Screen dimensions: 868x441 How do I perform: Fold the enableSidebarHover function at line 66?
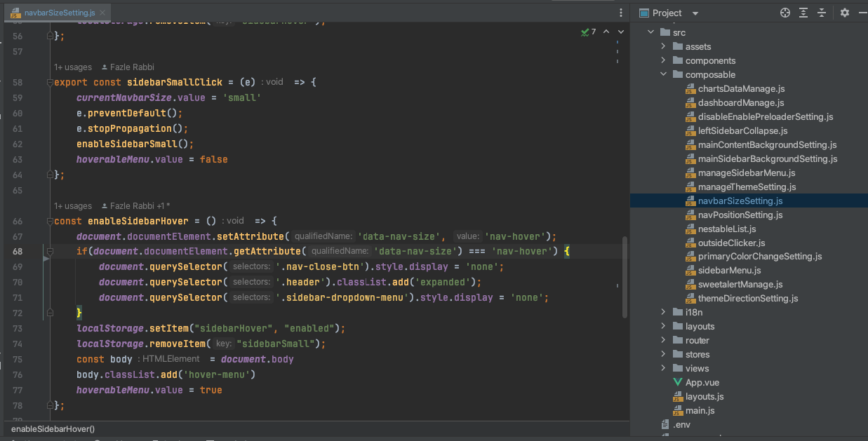click(x=50, y=221)
